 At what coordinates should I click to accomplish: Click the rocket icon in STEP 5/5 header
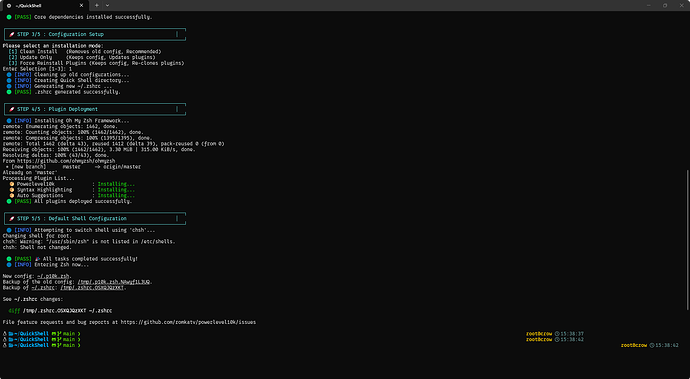(12, 218)
